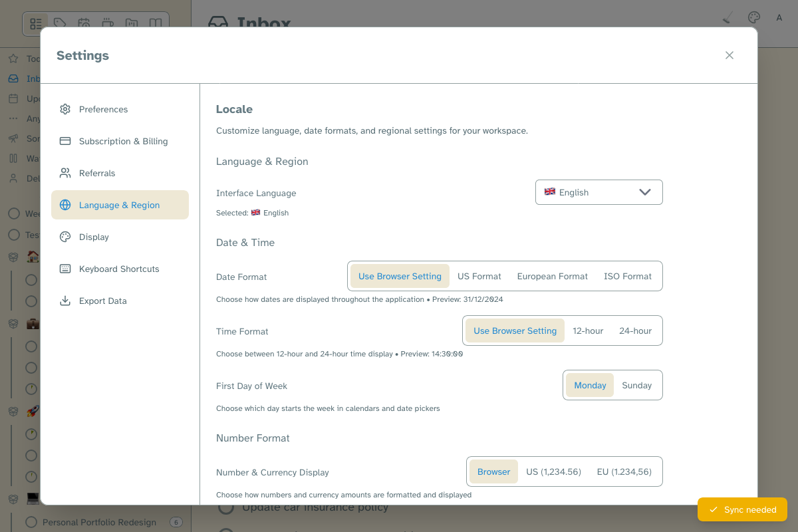Click the globe icon beside Language & Region
Viewport: 798px width, 532px height.
(65, 205)
